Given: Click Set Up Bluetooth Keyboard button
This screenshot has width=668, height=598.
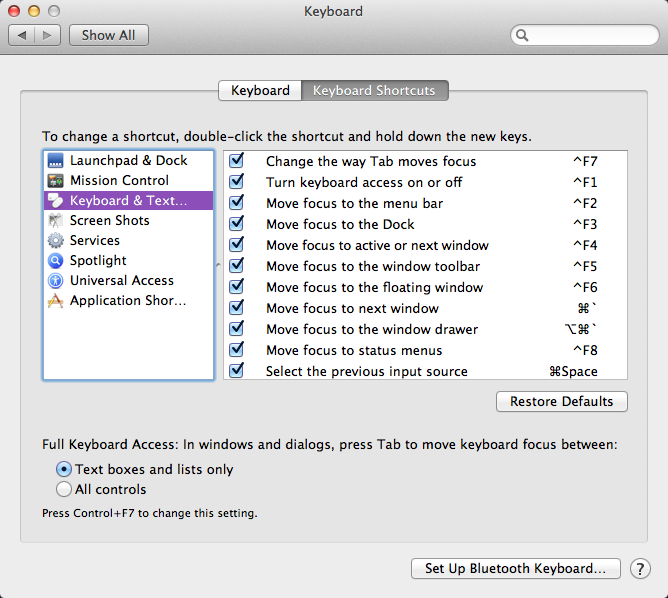Looking at the screenshot, I should (515, 568).
